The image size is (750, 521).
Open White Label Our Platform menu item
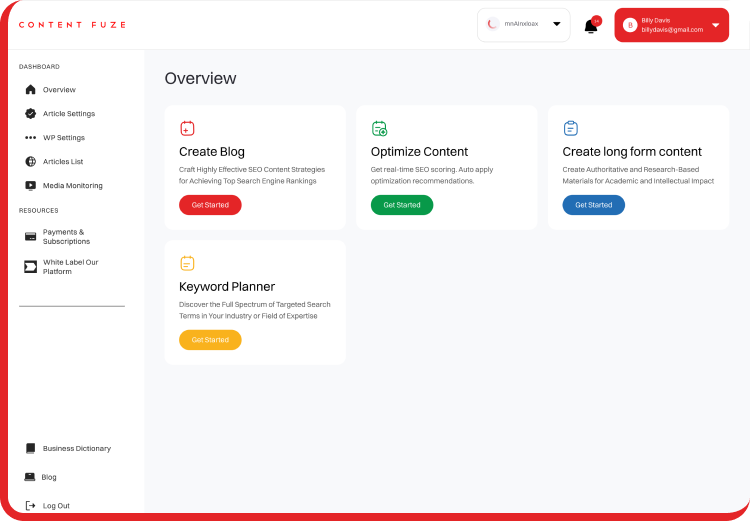(x=70, y=267)
